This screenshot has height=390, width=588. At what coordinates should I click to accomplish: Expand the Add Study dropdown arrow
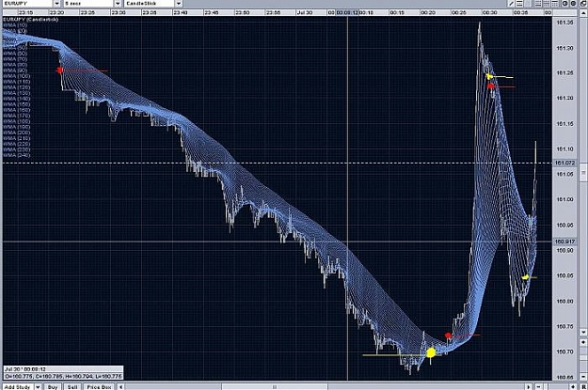coord(38,386)
